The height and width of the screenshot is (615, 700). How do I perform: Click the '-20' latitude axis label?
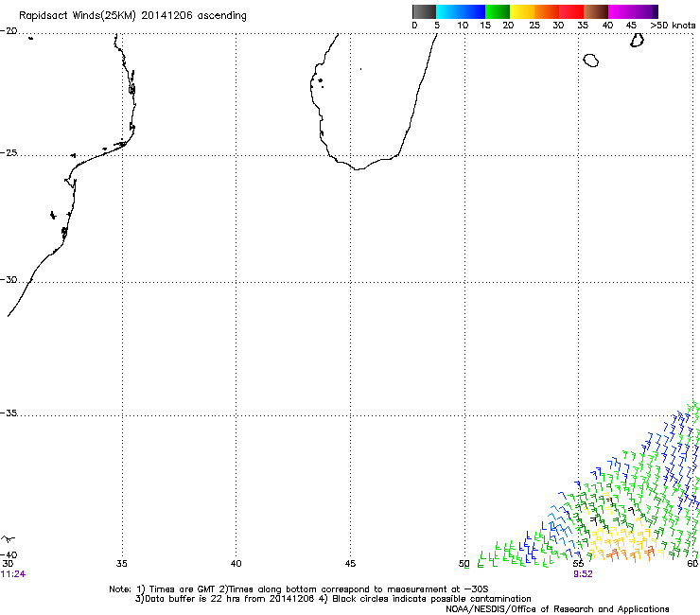point(9,31)
